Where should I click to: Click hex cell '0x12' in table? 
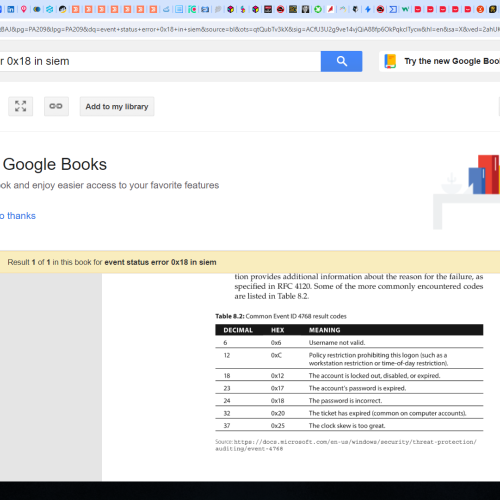point(277,376)
